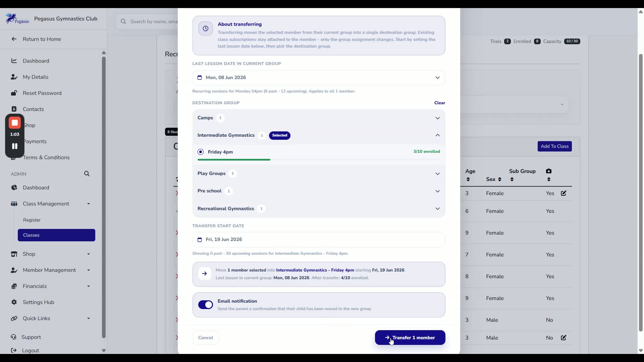
Task: Open the Classes menu item
Action: coord(56,235)
